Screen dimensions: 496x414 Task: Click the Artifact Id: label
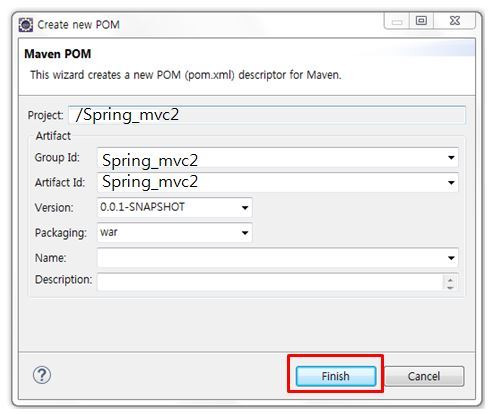tap(60, 182)
